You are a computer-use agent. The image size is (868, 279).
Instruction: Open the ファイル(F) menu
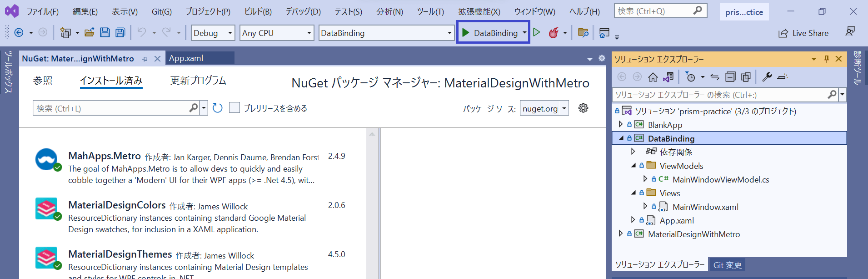42,11
